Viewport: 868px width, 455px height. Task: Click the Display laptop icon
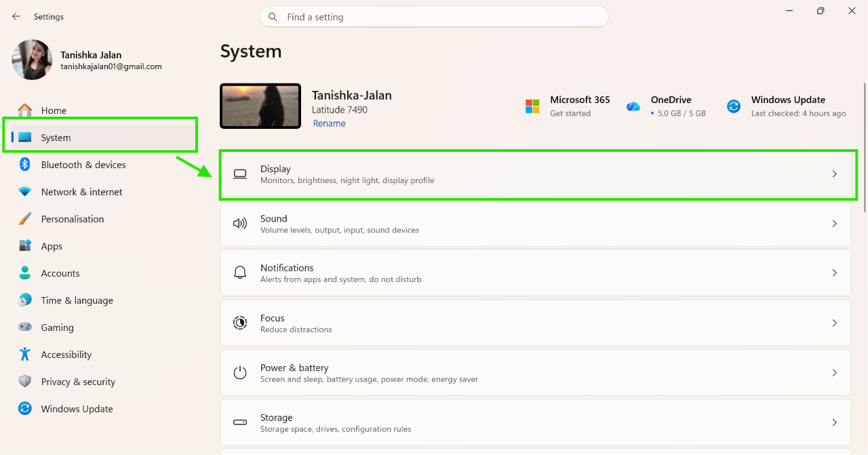pos(240,174)
